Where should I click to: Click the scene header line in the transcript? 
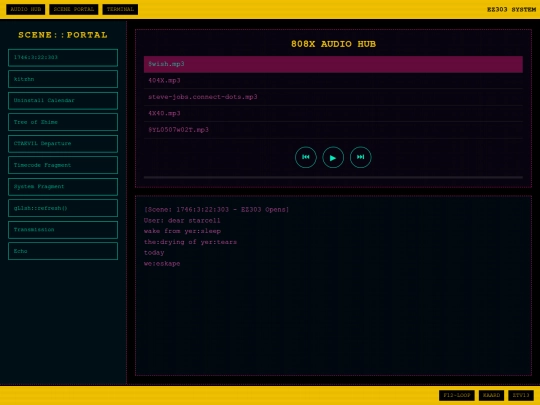pyautogui.click(x=216, y=210)
